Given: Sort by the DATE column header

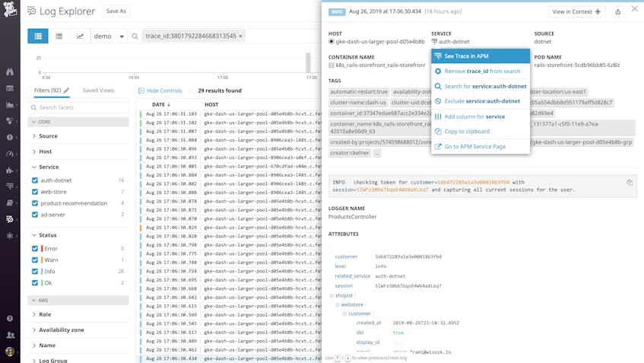Looking at the screenshot, I should click(160, 104).
